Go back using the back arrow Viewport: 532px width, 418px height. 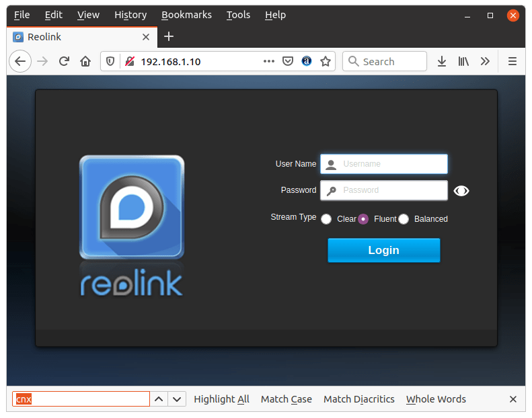pyautogui.click(x=20, y=61)
